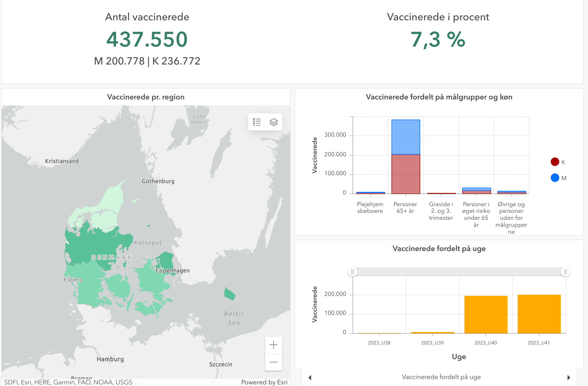
Task: Go to next chart with right arrow
Action: click(569, 377)
